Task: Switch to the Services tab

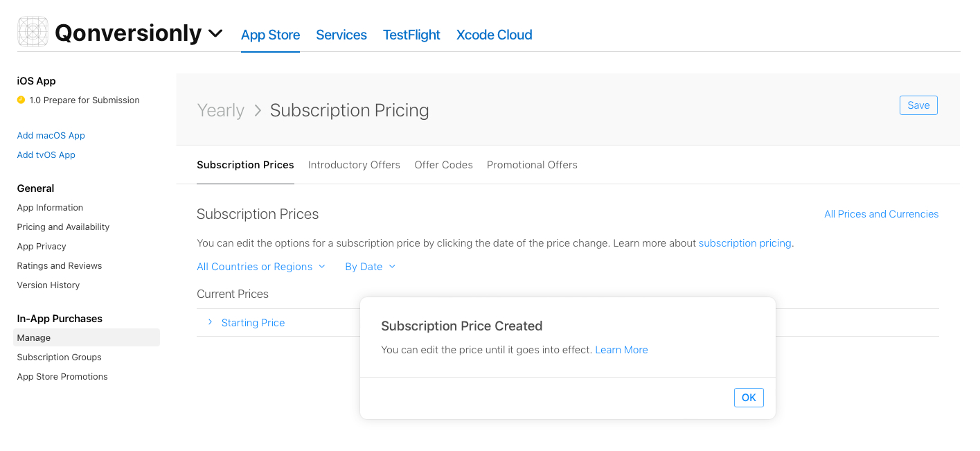Action: pyautogui.click(x=341, y=35)
